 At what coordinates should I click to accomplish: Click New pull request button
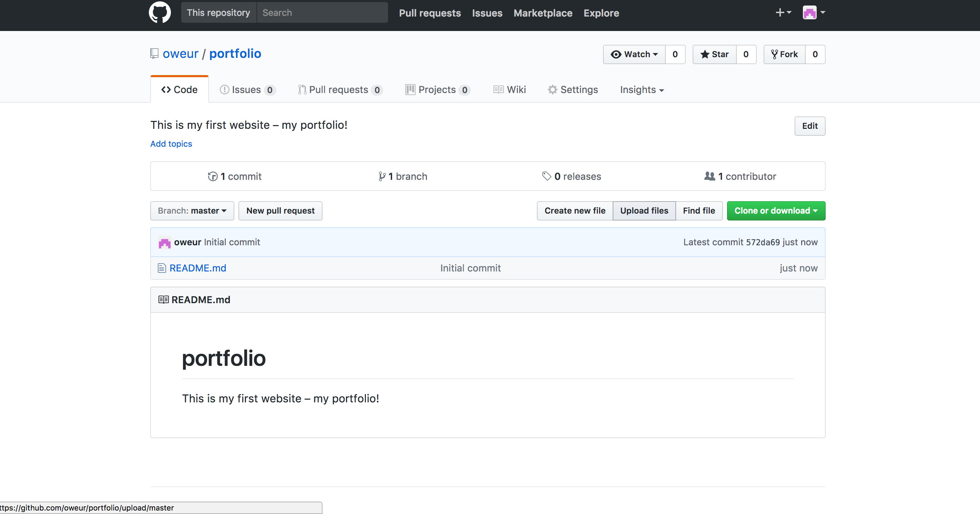tap(280, 211)
